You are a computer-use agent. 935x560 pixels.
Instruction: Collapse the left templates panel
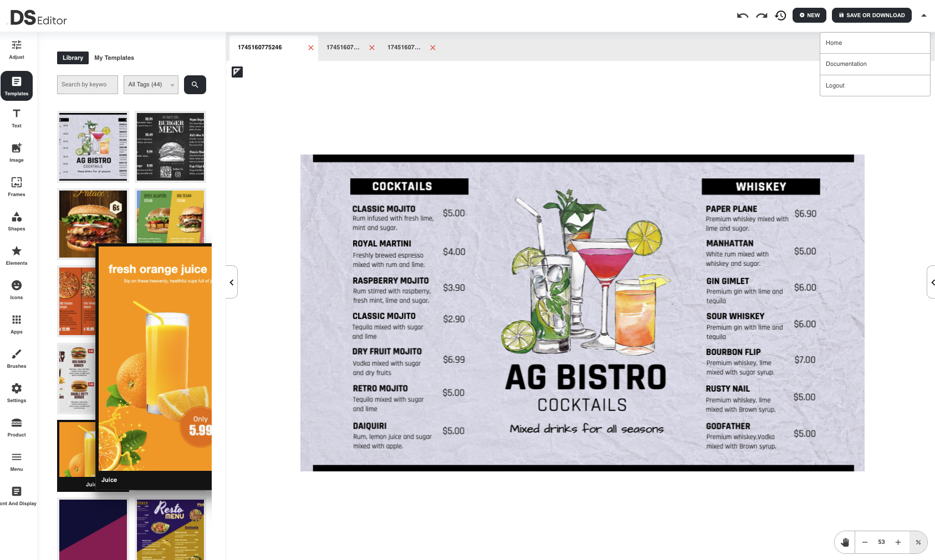[x=232, y=282]
